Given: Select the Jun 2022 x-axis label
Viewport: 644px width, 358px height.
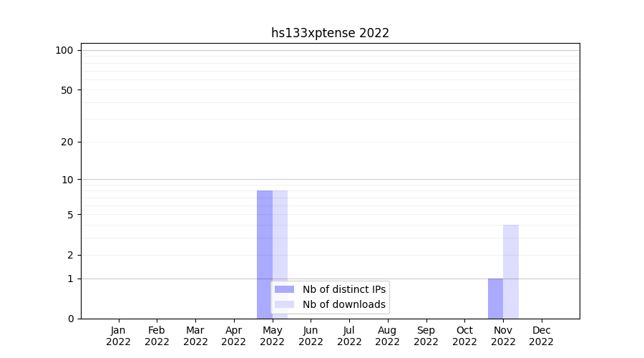Looking at the screenshot, I should pyautogui.click(x=311, y=336).
